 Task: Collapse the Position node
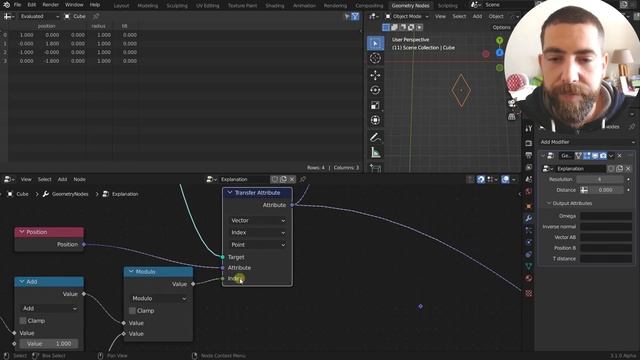tap(22, 232)
